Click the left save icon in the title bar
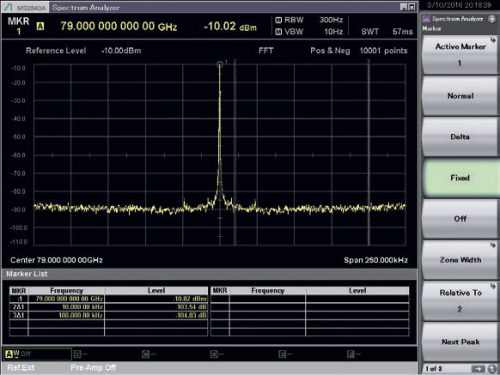 click(x=403, y=7)
